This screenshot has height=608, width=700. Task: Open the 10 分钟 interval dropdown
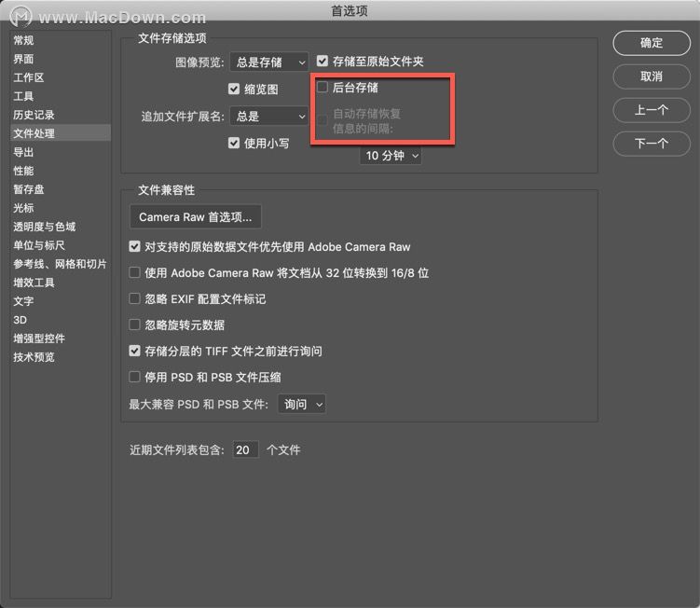(391, 156)
